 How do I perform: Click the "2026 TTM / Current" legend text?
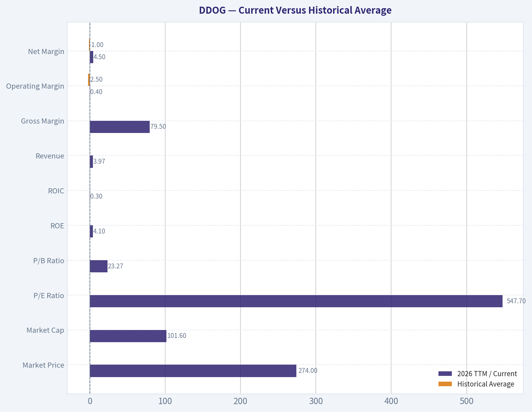(x=487, y=374)
